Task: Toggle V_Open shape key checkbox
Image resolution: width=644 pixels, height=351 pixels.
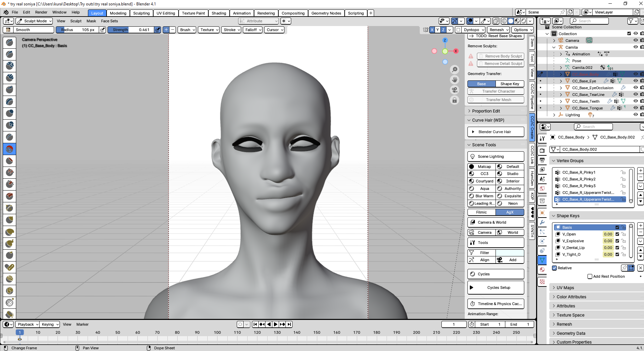Action: (617, 234)
